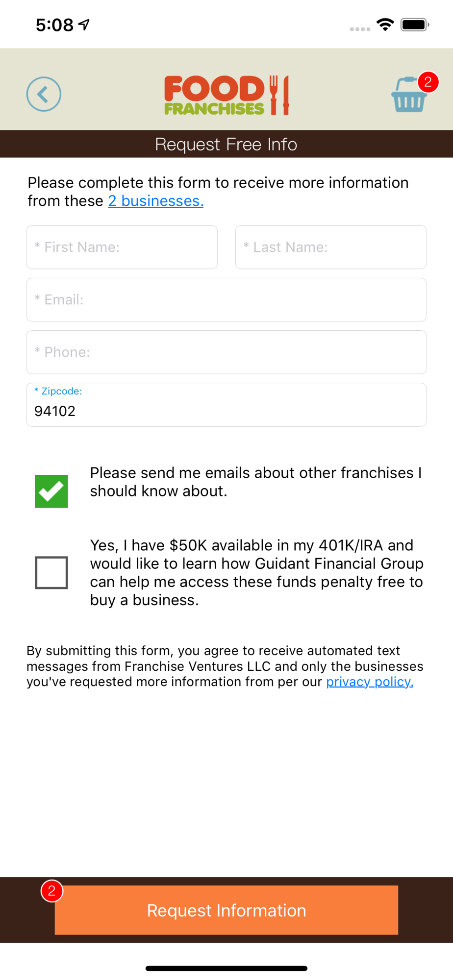Screen dimensions: 453x980
Task: Select the Email input field
Action: point(226,299)
